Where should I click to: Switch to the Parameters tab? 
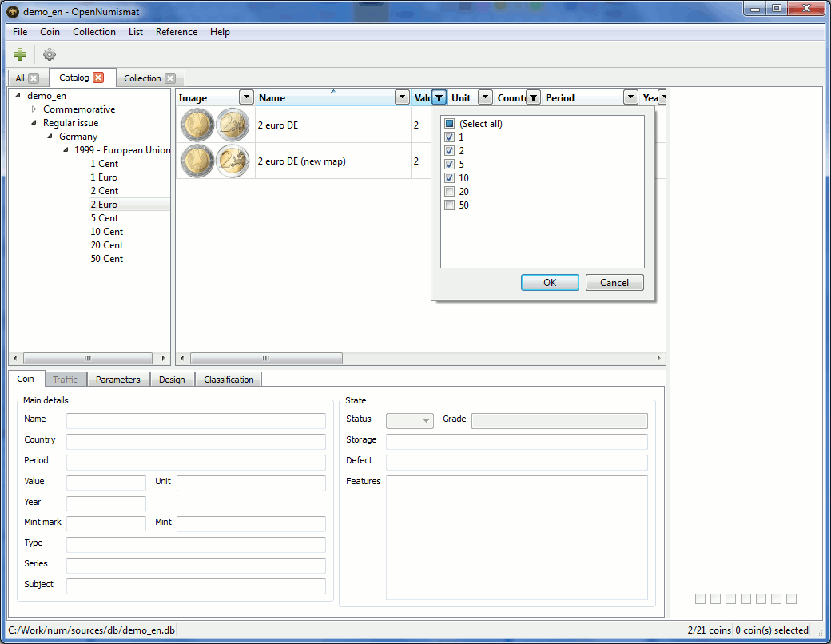(118, 380)
